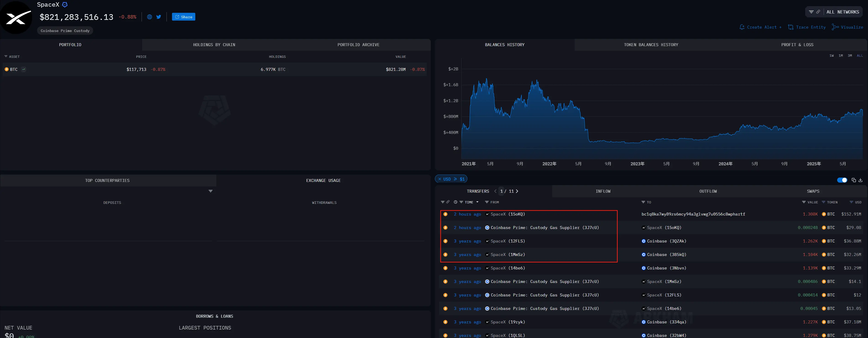Screen dimensions: 868x338
Task: Open the SpaceX (12FLS) sender address
Action: 505,241
